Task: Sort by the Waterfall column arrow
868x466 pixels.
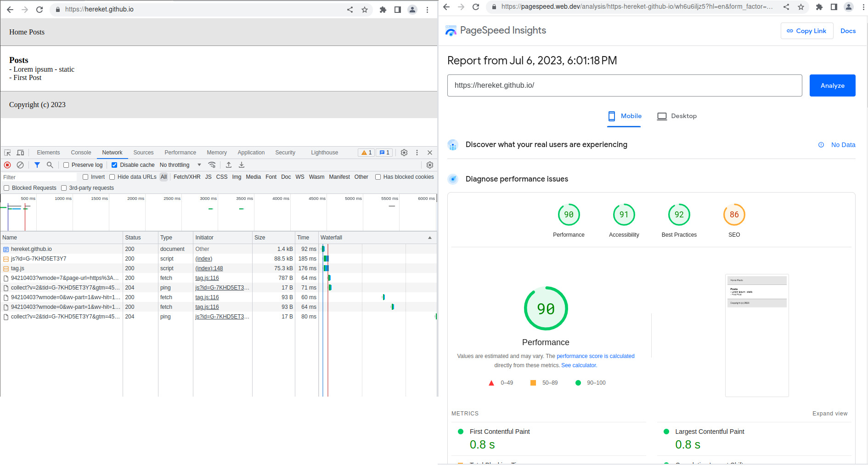Action: [430, 238]
